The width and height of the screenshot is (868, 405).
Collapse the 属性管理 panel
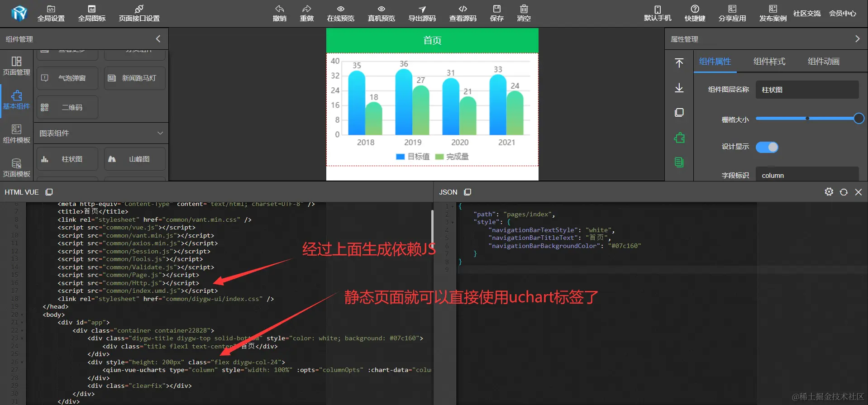857,39
